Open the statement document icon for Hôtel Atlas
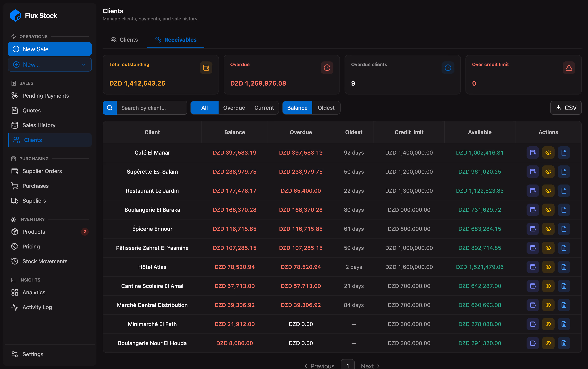588x369 pixels. [563, 267]
